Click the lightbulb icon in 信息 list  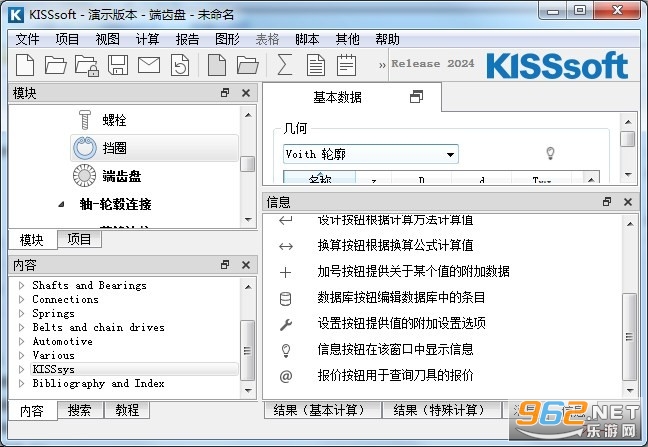click(286, 350)
